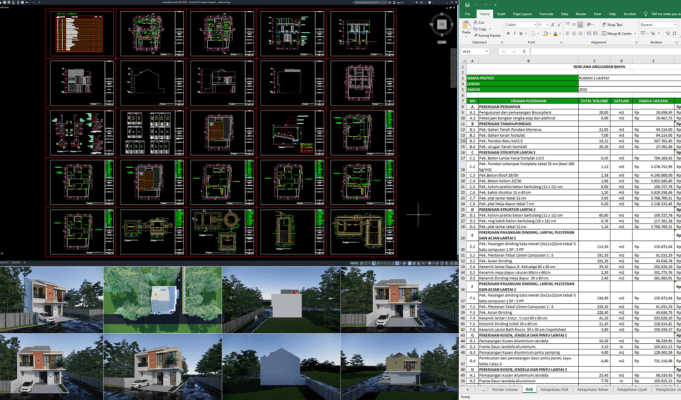Select the white top-view house render thumbnail
681x400 pixels.
166,295
